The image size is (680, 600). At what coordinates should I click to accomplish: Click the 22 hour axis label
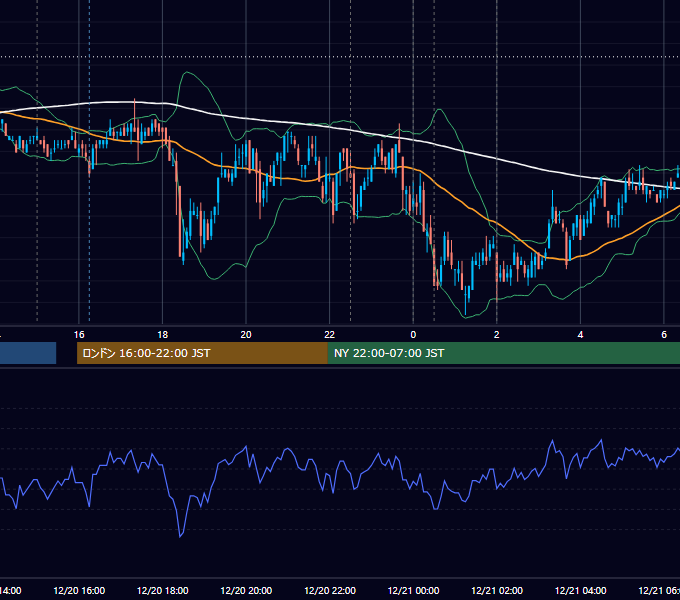(330, 335)
